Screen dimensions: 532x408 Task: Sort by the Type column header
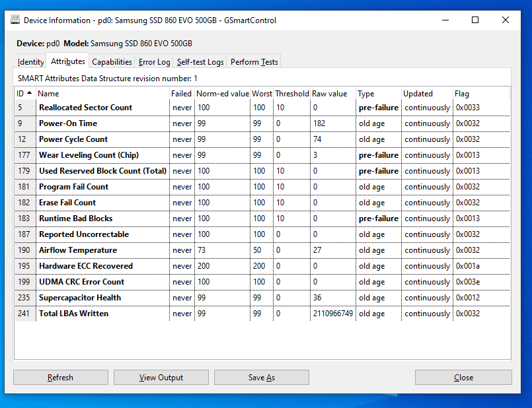379,94
